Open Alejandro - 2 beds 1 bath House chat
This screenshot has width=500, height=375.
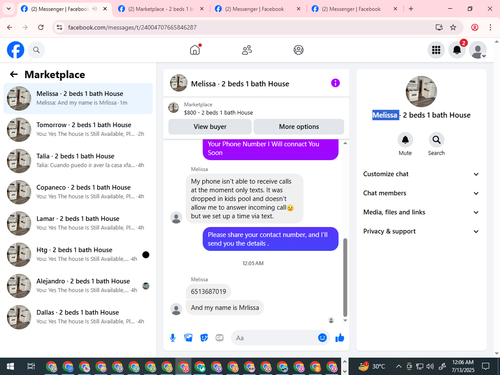78,286
